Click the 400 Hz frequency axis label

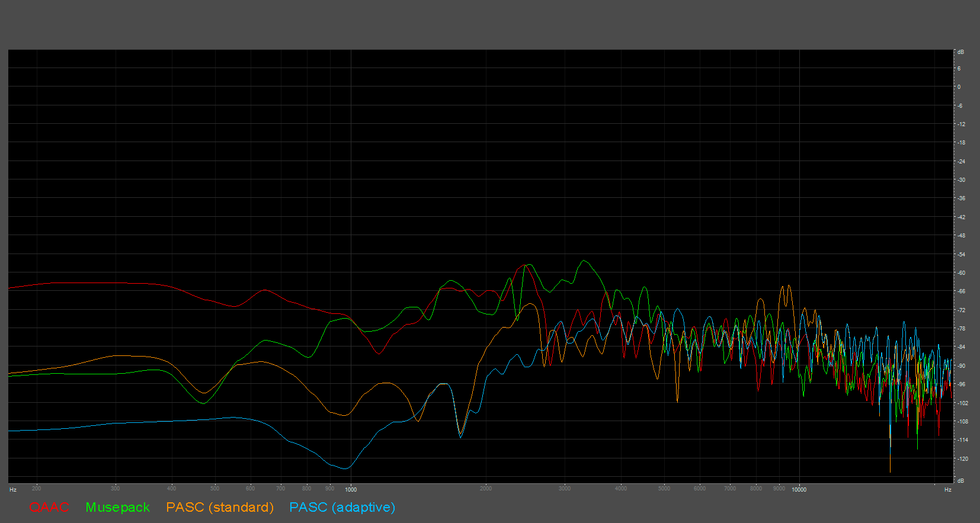172,489
